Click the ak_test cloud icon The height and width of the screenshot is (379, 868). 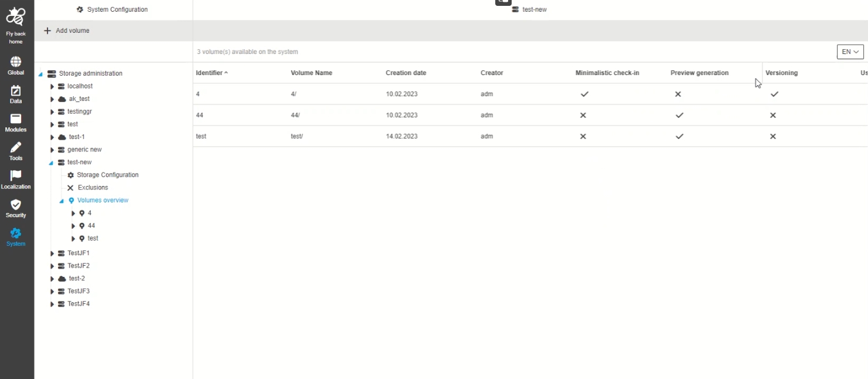62,99
